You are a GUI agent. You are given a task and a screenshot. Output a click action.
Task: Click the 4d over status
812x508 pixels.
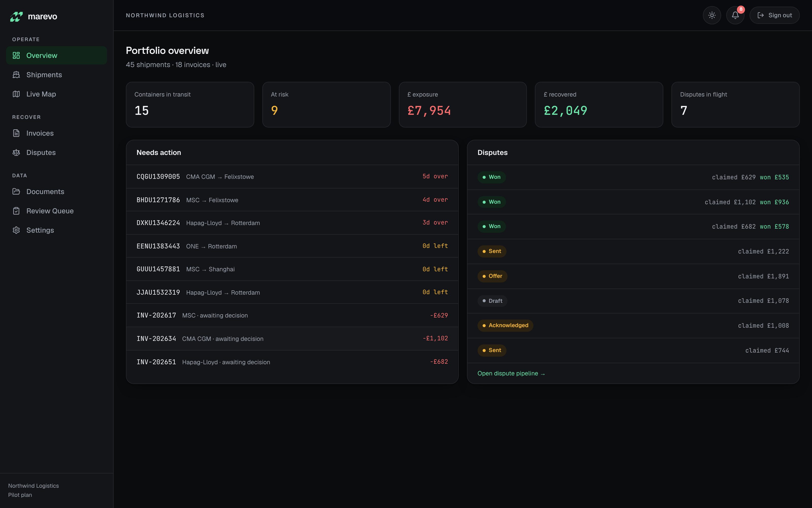435,200
